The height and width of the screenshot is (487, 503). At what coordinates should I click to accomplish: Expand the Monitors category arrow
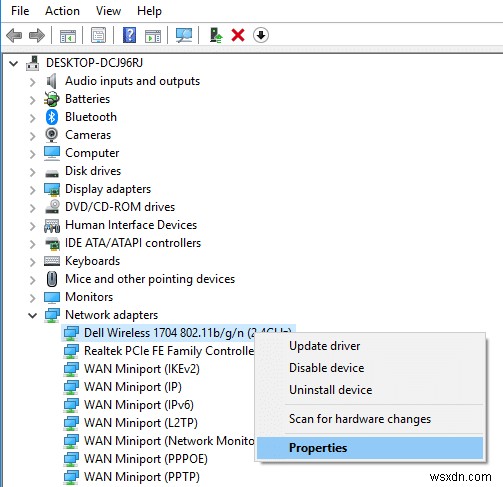[x=32, y=298]
